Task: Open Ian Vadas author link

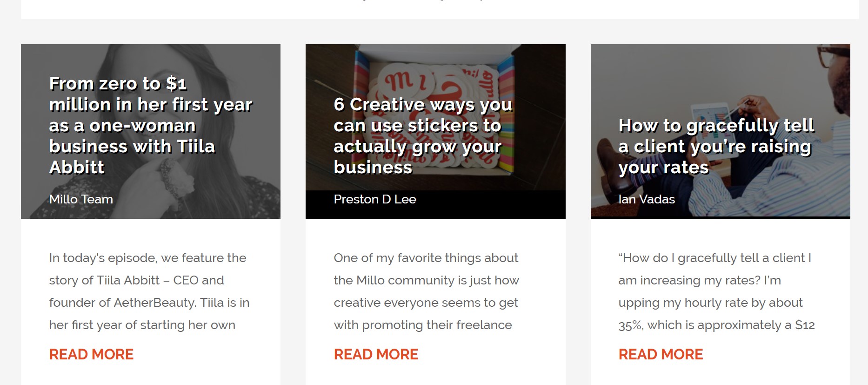Action: click(x=646, y=199)
